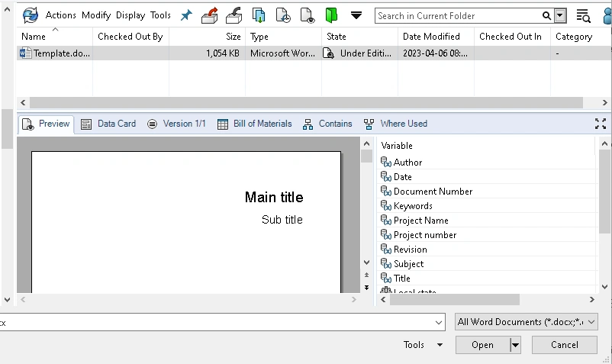Sort by the State column header
612x364 pixels.
[360, 37]
